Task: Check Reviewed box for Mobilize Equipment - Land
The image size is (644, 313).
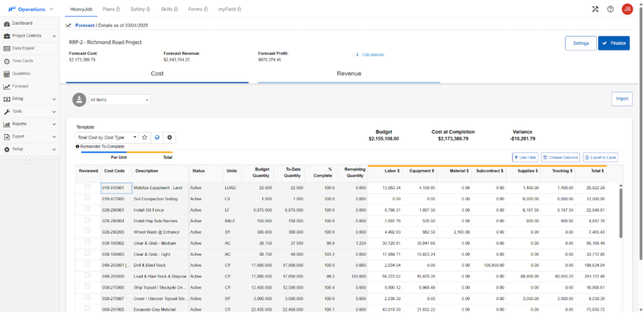Action: 87,187
